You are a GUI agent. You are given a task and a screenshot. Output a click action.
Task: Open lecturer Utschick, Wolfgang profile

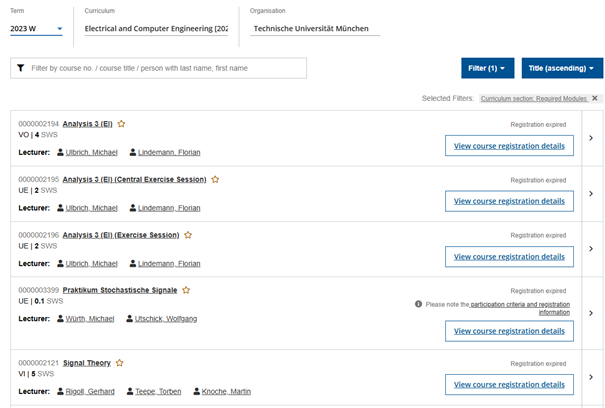(x=165, y=318)
